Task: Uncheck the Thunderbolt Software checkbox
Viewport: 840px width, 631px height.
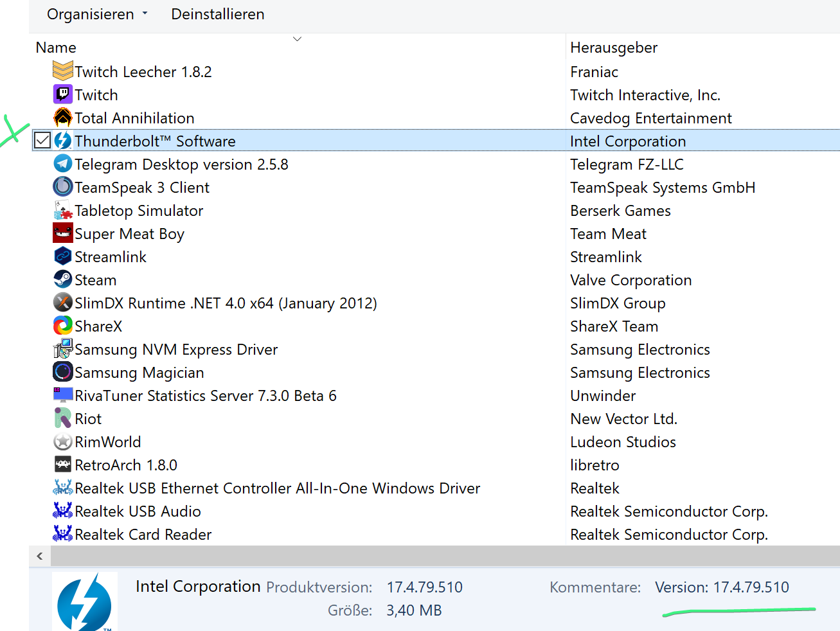Action: pyautogui.click(x=42, y=140)
